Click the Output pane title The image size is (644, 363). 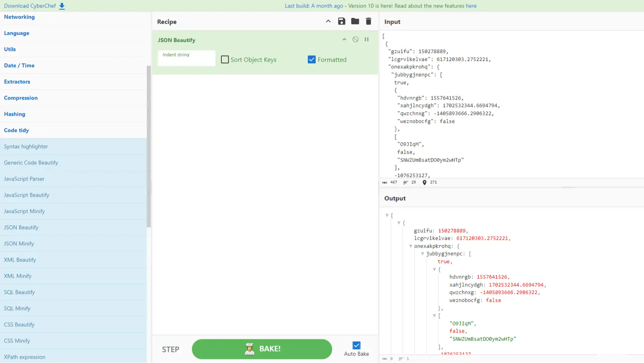pyautogui.click(x=395, y=198)
